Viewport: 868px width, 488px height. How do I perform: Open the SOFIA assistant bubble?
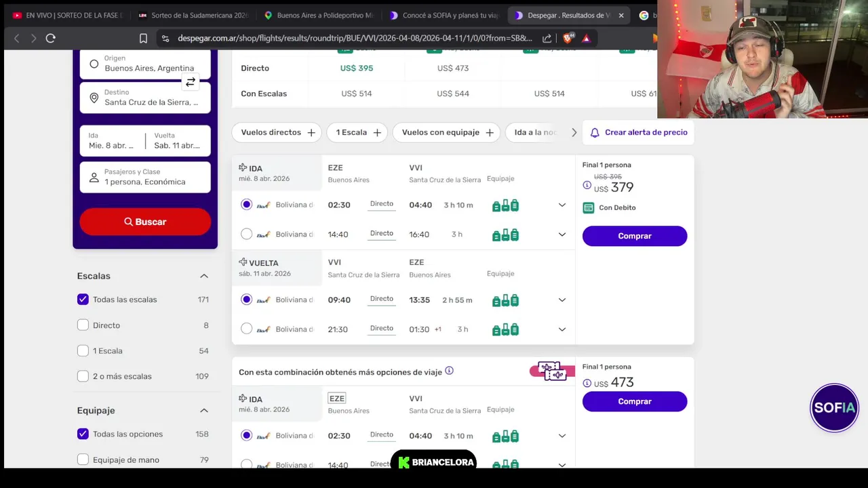click(834, 407)
